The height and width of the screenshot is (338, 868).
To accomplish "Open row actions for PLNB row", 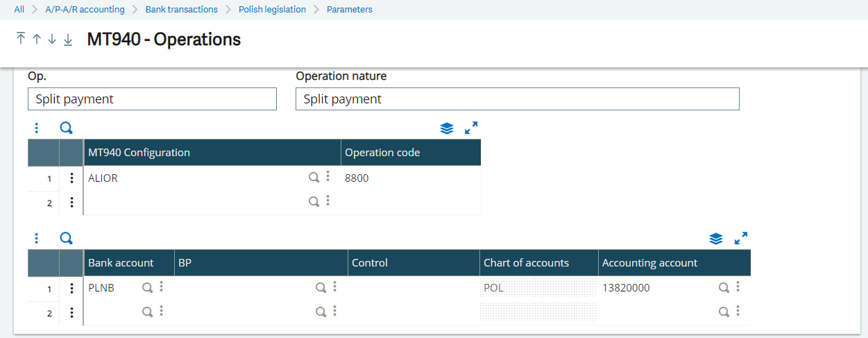I will point(71,288).
